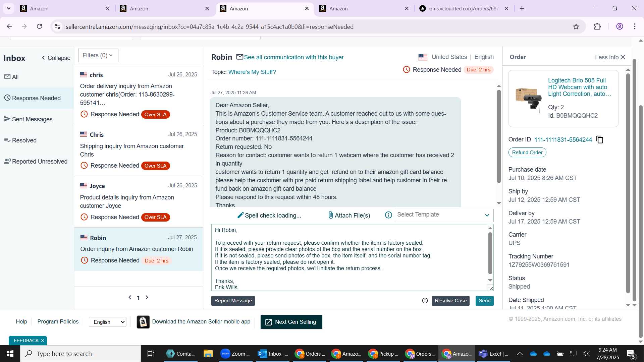Open the Chrome three-dot menu
This screenshot has height=362, width=644.
pos(635,26)
